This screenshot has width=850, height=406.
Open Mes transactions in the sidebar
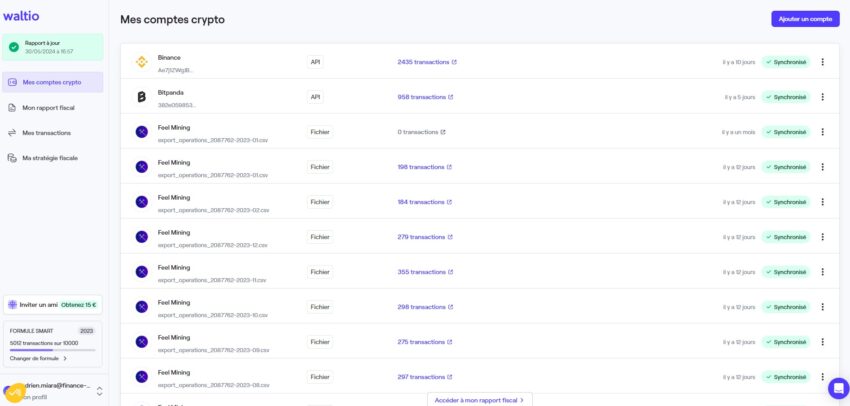46,132
